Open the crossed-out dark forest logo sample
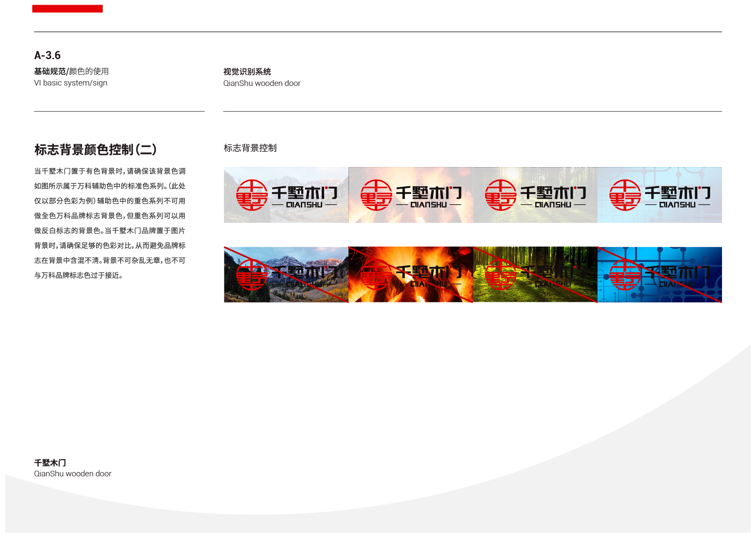The height and width of the screenshot is (538, 756). click(535, 275)
